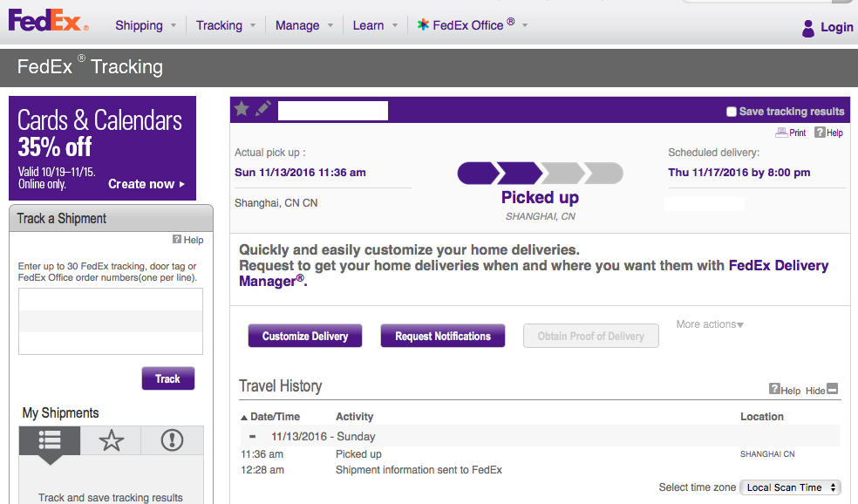Click tracking numbers text area

point(111,321)
